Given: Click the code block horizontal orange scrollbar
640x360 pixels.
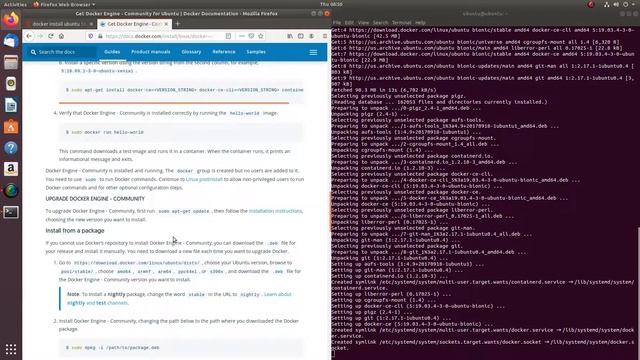Looking at the screenshot, I should coord(174,103).
